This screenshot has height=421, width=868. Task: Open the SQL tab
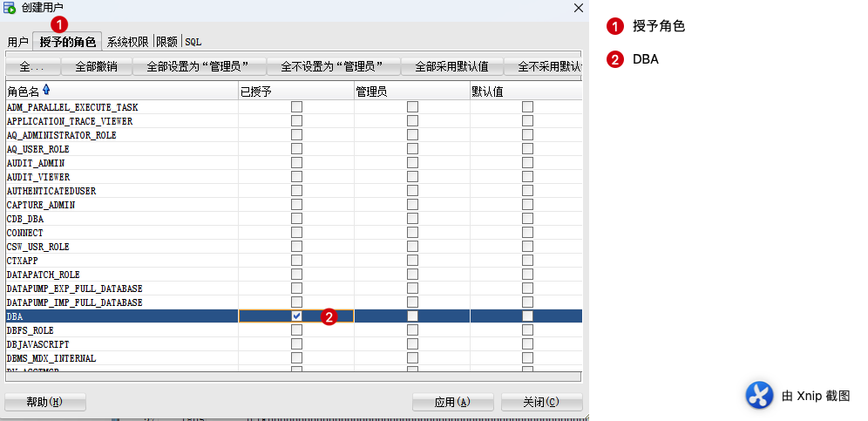(x=193, y=42)
